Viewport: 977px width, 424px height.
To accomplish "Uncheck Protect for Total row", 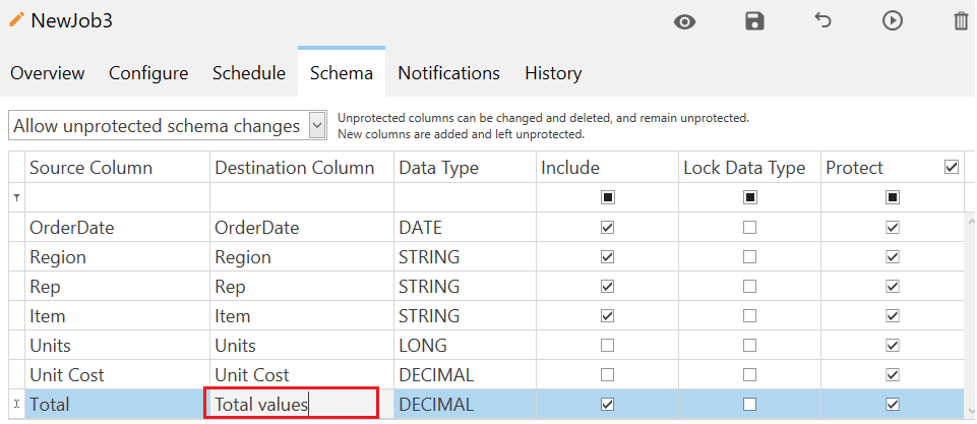I will point(892,405).
